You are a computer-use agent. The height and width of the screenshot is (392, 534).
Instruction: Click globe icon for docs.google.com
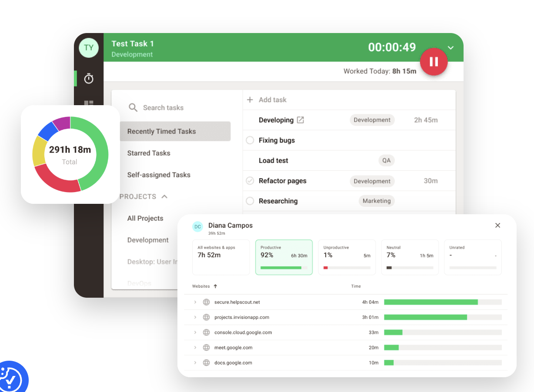coord(207,363)
